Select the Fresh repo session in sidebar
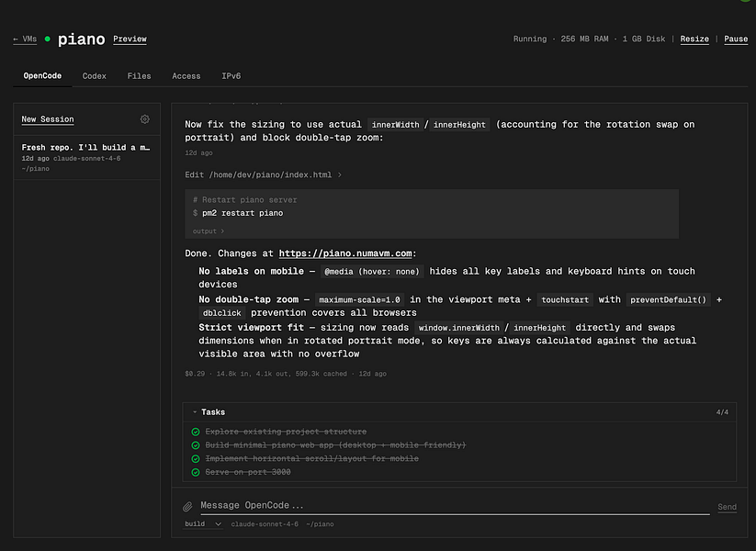The width and height of the screenshot is (756, 551). tap(85, 147)
